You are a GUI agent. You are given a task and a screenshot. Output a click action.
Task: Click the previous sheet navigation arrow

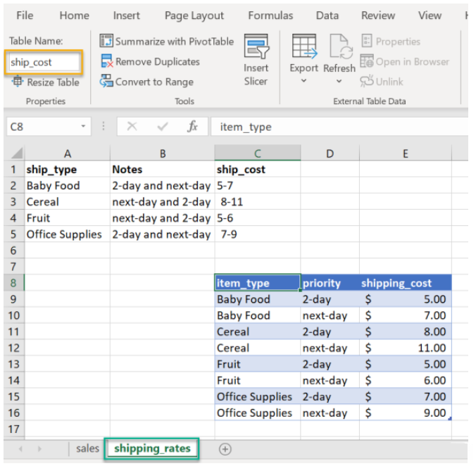coord(20,448)
